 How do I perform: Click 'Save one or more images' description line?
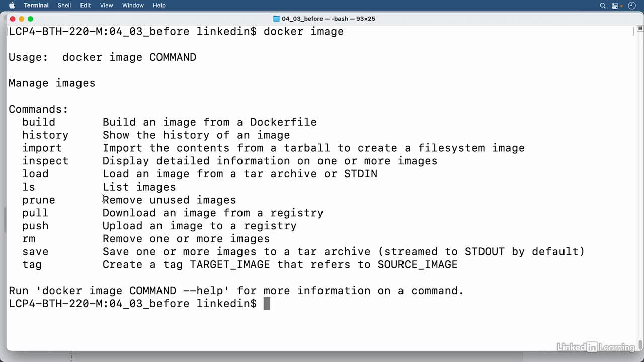[x=344, y=252]
